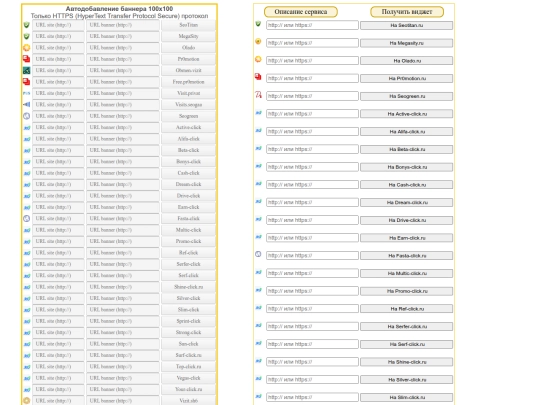Click the Your-click.ru banner button
Viewport: 540px width, 405px height.
point(188,390)
